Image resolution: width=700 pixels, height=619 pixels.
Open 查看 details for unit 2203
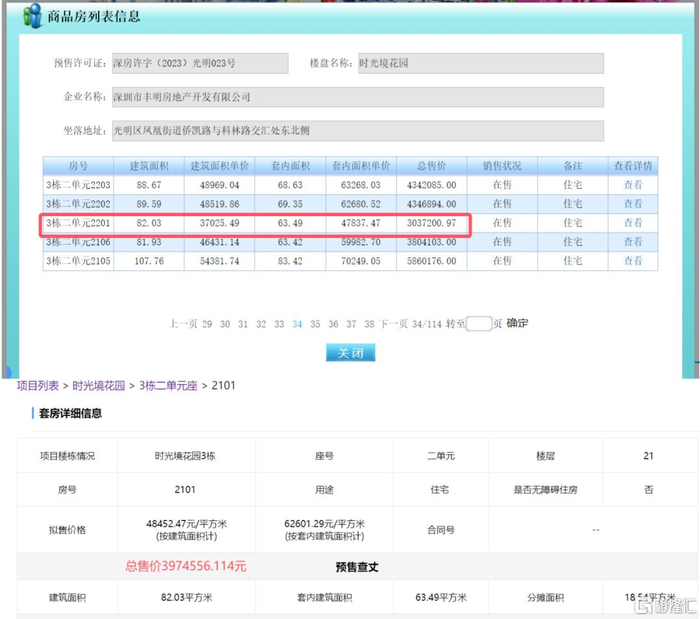[x=633, y=185]
